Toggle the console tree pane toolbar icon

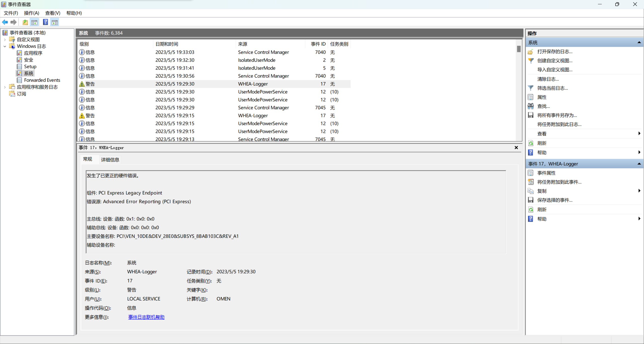click(x=34, y=22)
